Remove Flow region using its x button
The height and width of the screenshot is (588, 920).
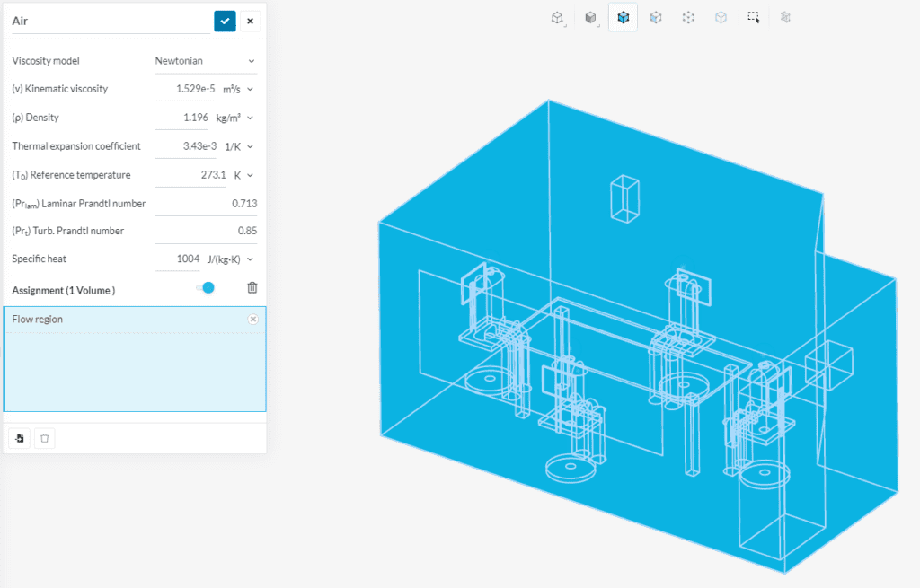pyautogui.click(x=252, y=319)
